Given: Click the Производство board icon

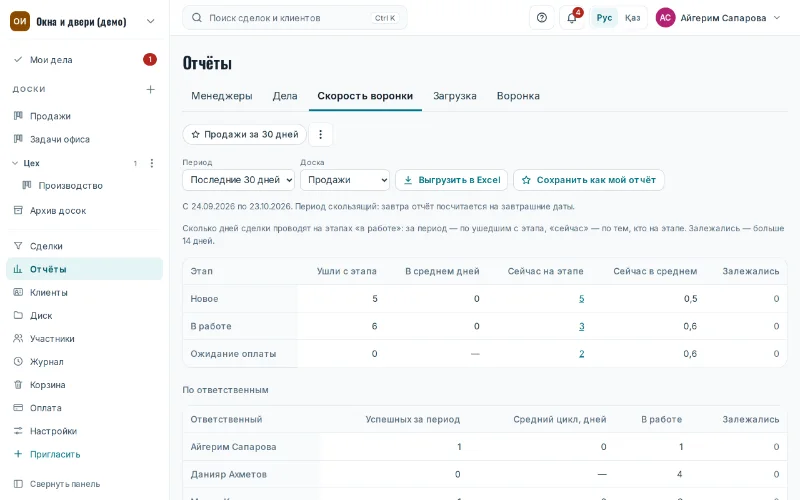Looking at the screenshot, I should (x=27, y=185).
